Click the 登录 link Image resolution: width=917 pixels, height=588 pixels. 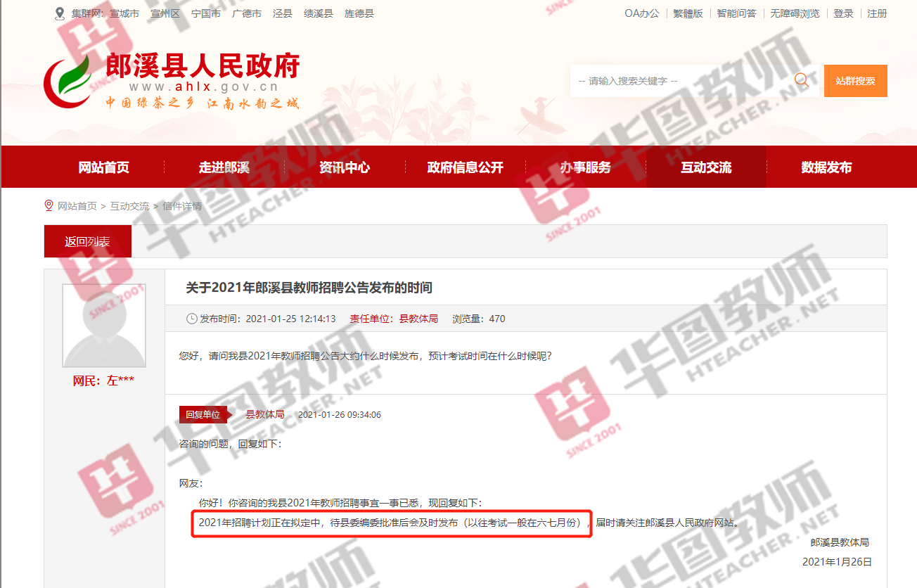click(x=843, y=13)
